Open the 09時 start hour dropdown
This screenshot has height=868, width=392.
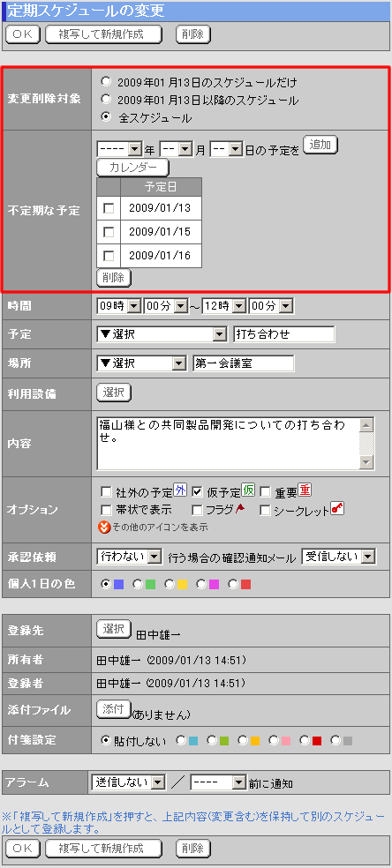pyautogui.click(x=118, y=305)
